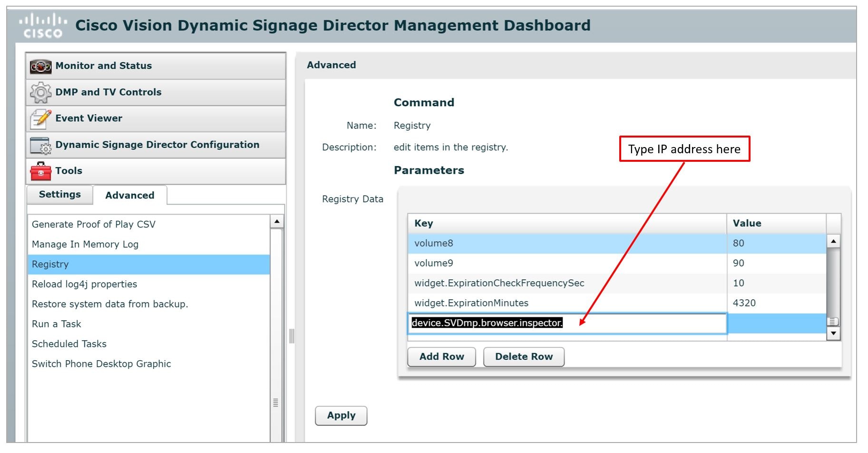The image size is (868, 453).
Task: Click the Event Viewer notepad icon
Action: pos(40,119)
